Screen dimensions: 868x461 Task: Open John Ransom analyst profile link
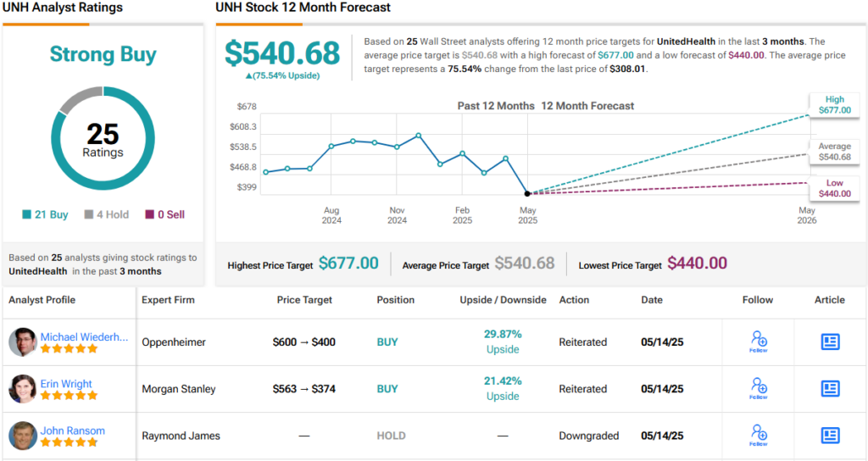pos(73,430)
